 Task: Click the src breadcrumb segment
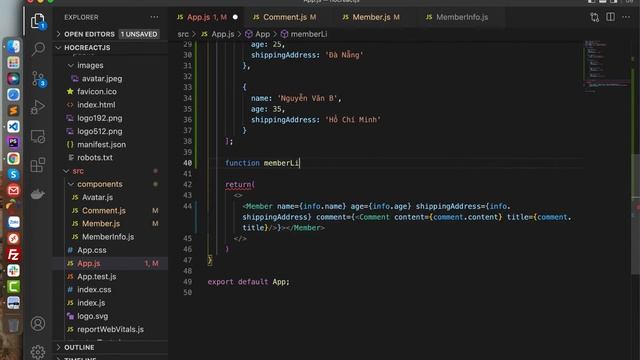pyautogui.click(x=183, y=34)
